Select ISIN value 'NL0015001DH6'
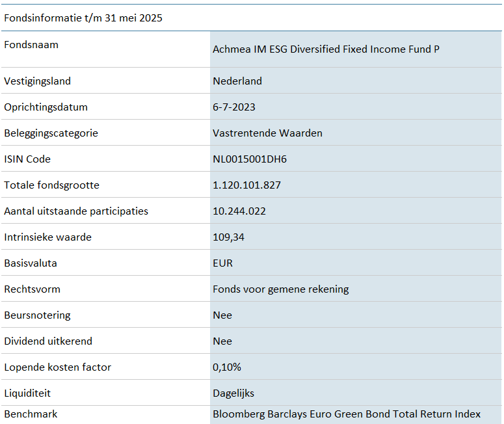 tap(250, 159)
